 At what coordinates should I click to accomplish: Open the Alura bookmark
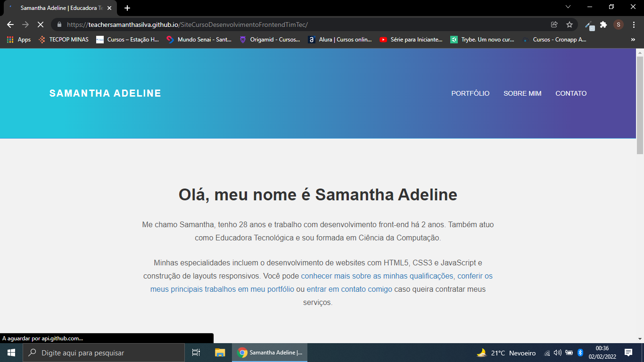(x=340, y=40)
